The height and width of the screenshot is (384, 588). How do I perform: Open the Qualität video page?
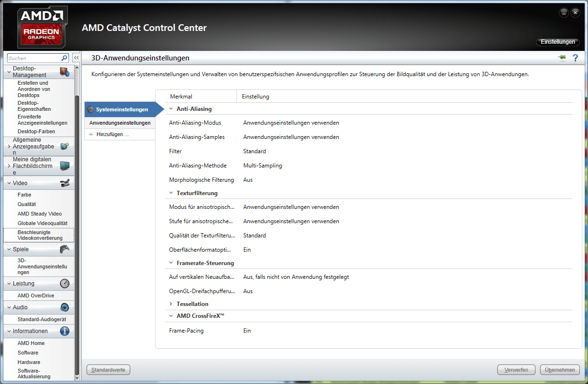[27, 204]
